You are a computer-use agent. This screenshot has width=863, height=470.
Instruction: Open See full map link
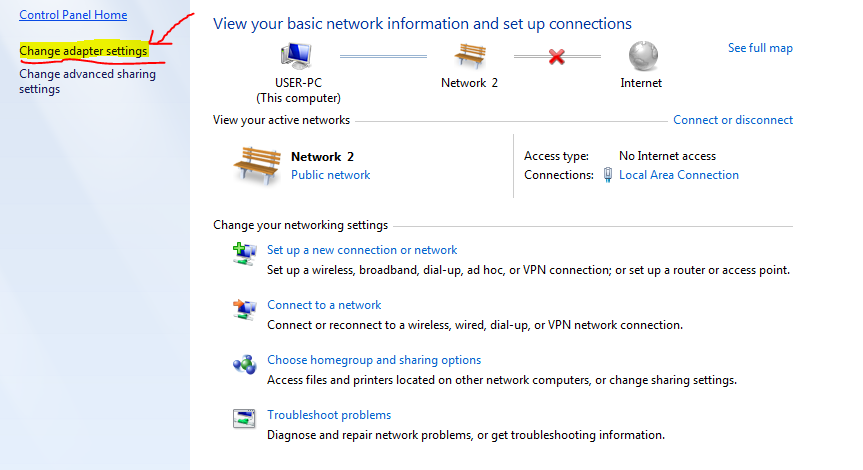tap(760, 48)
